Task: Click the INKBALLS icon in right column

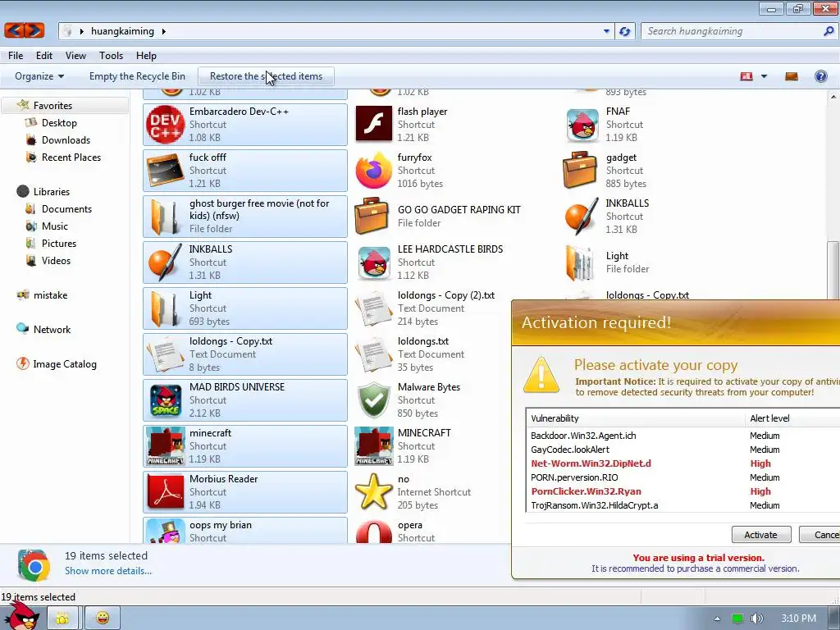Action: (x=582, y=217)
